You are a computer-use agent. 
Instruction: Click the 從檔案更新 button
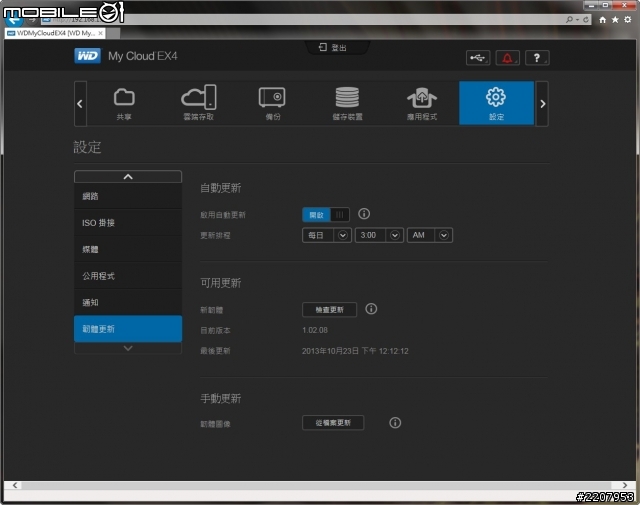coord(333,423)
